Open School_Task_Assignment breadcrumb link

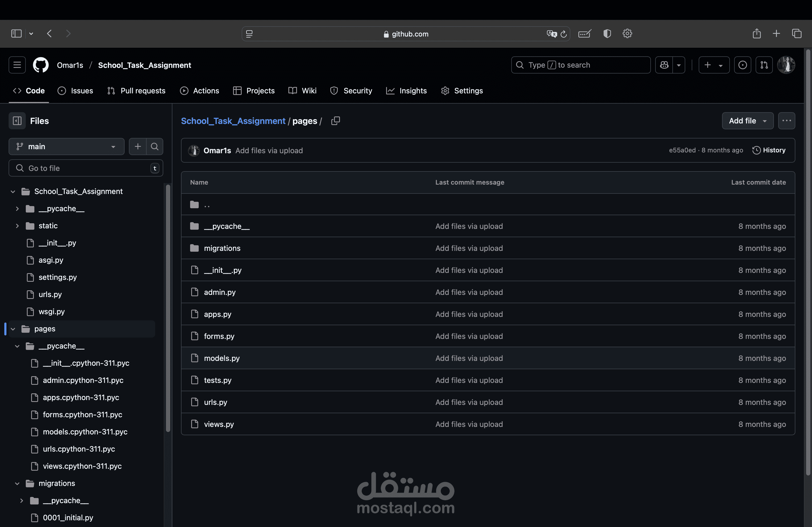[233, 121]
